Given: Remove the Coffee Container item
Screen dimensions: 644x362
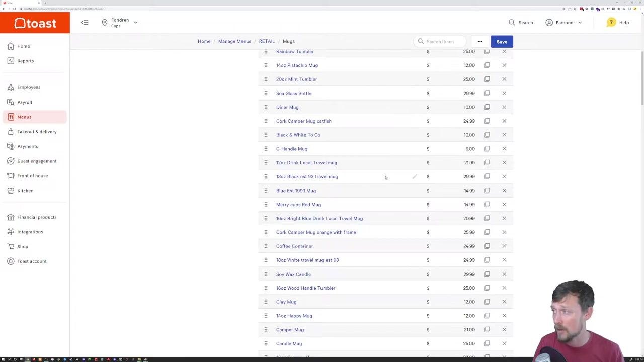Looking at the screenshot, I should click(504, 246).
